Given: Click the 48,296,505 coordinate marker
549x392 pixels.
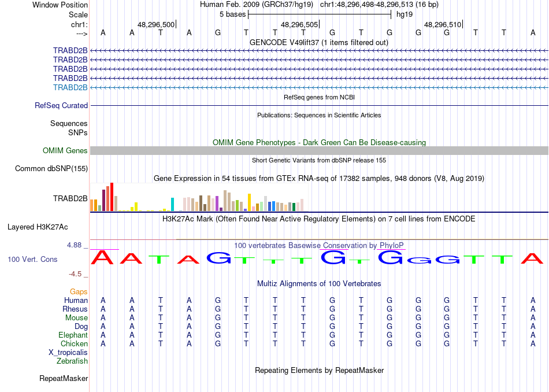Looking at the screenshot, I should click(x=299, y=24).
